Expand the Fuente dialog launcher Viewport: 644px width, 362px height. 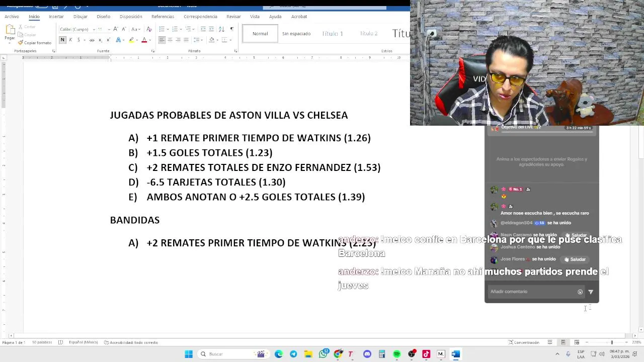pyautogui.click(x=153, y=51)
